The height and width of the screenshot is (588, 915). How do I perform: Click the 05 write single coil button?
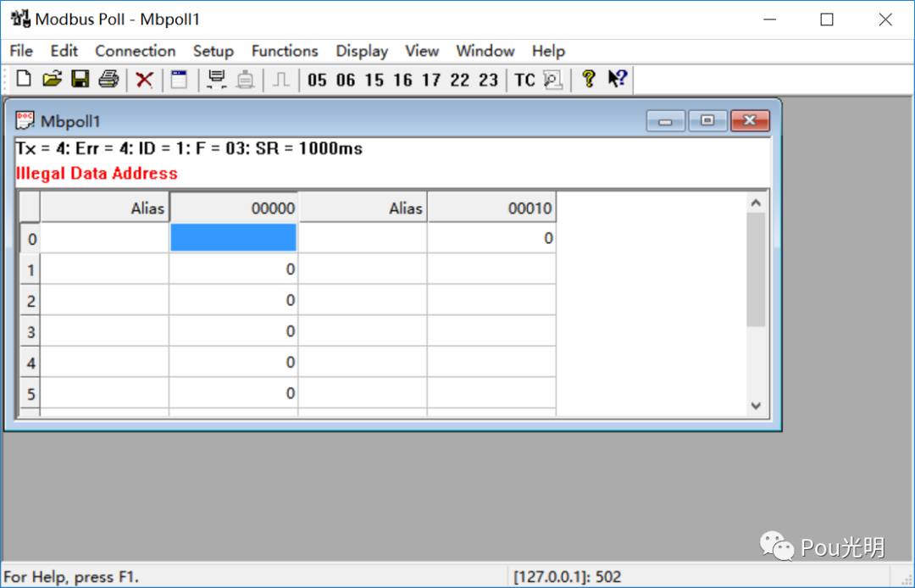[317, 80]
